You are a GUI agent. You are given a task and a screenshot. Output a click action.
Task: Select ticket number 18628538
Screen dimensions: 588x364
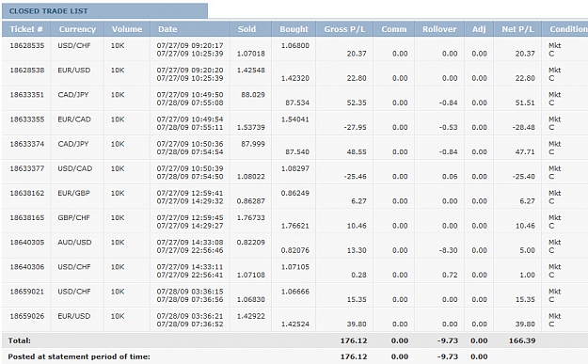click(x=27, y=71)
